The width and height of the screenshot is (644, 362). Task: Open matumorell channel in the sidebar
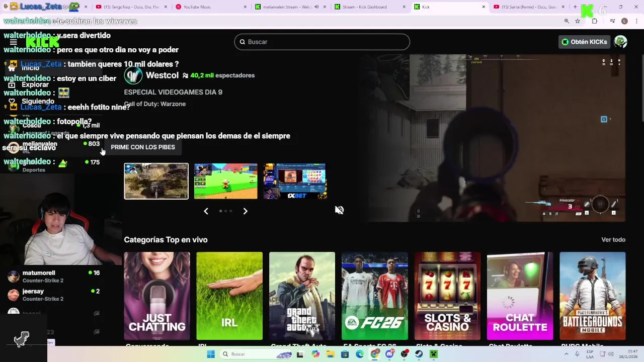pyautogui.click(x=54, y=277)
